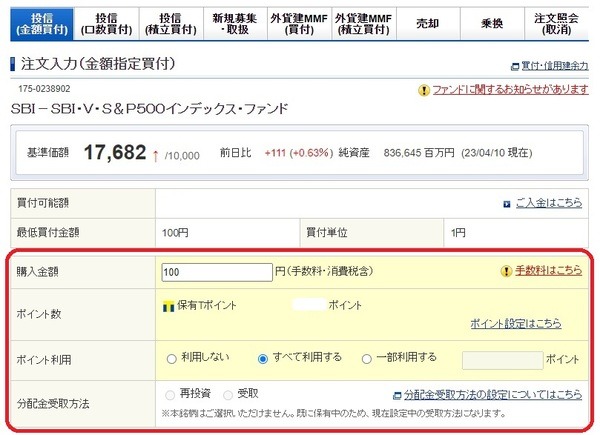Follow the ご入金はこちら link
Viewport: 600px width, 435px height.
[x=549, y=203]
